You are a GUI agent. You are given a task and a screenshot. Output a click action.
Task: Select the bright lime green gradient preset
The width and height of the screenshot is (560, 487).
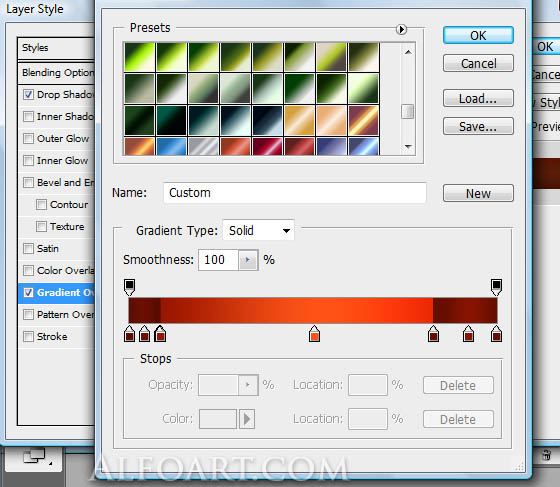(x=139, y=57)
